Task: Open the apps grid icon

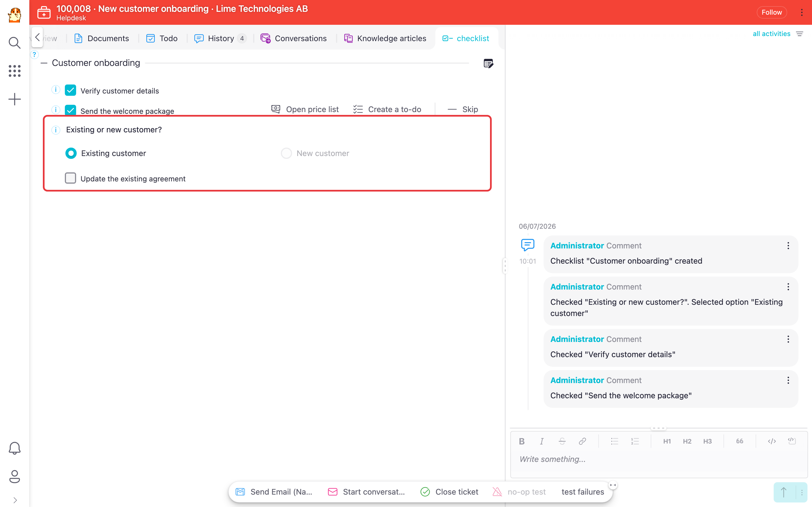Action: (14, 71)
